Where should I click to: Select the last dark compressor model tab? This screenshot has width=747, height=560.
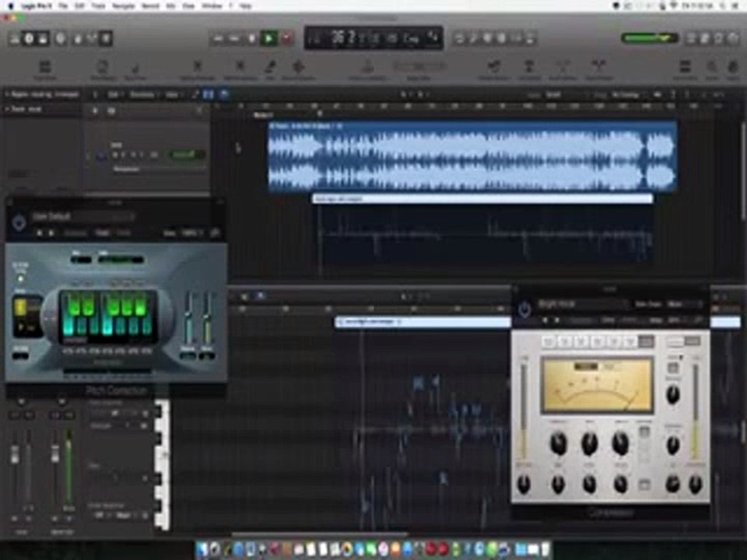pyautogui.click(x=646, y=341)
